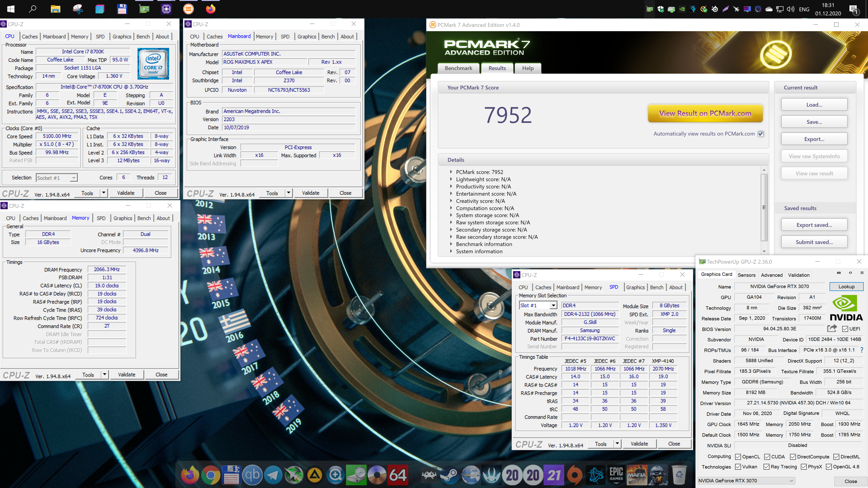Image resolution: width=868 pixels, height=488 pixels.
Task: Click the Lookup button in GPU-Z
Action: coord(846,287)
